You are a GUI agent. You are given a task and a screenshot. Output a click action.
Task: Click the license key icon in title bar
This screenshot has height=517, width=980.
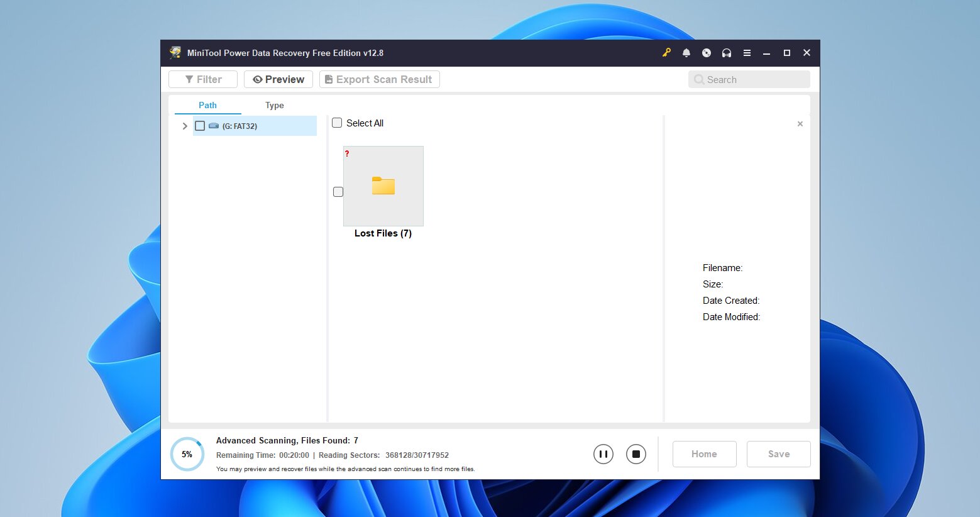pyautogui.click(x=666, y=53)
